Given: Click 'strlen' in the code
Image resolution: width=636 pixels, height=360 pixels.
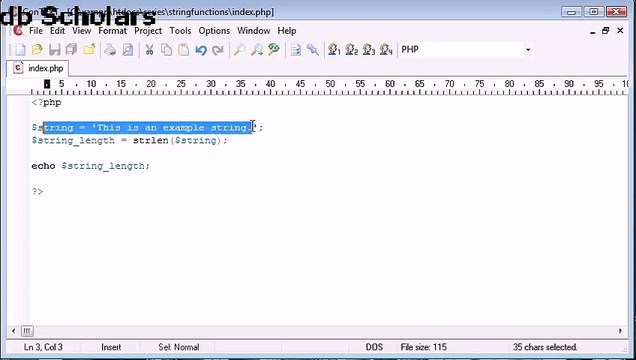Looking at the screenshot, I should [150, 140].
